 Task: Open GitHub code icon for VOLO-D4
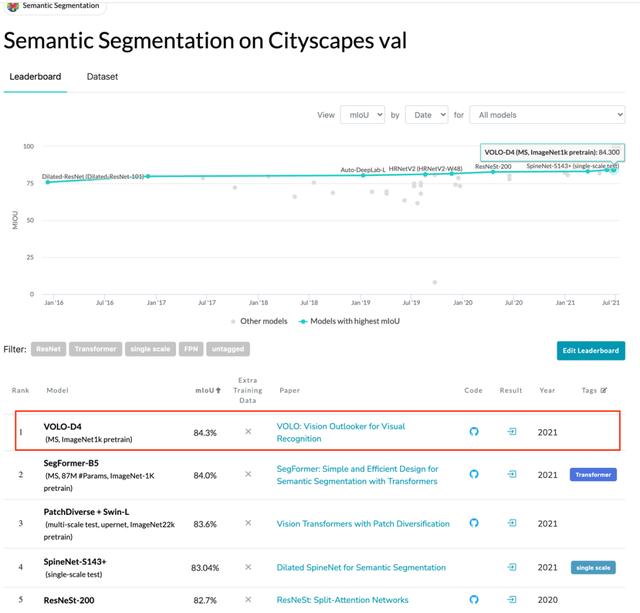[x=474, y=432]
